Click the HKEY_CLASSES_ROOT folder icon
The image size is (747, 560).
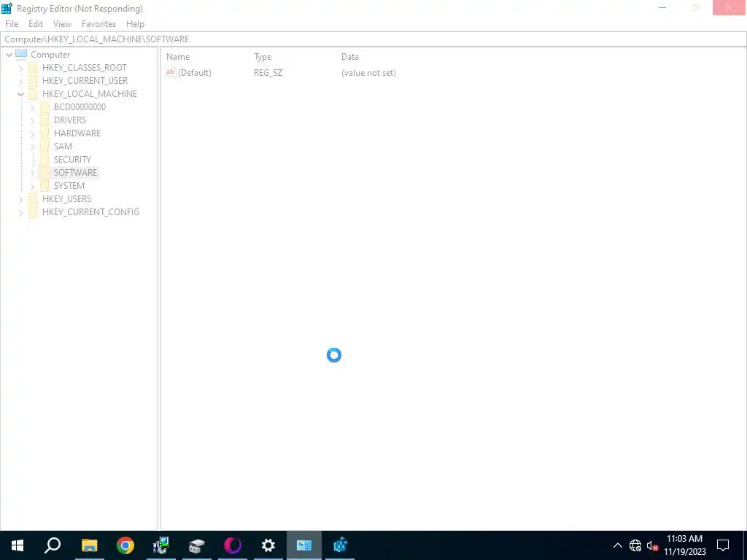34,68
